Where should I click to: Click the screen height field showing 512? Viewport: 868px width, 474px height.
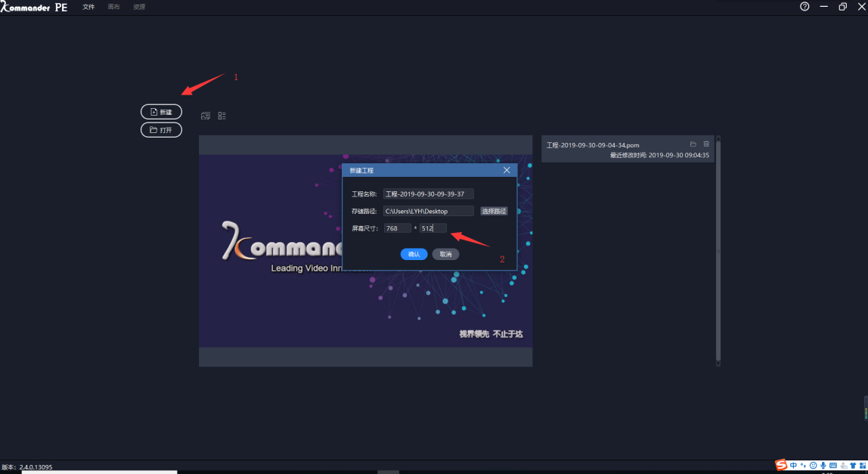pyautogui.click(x=433, y=228)
